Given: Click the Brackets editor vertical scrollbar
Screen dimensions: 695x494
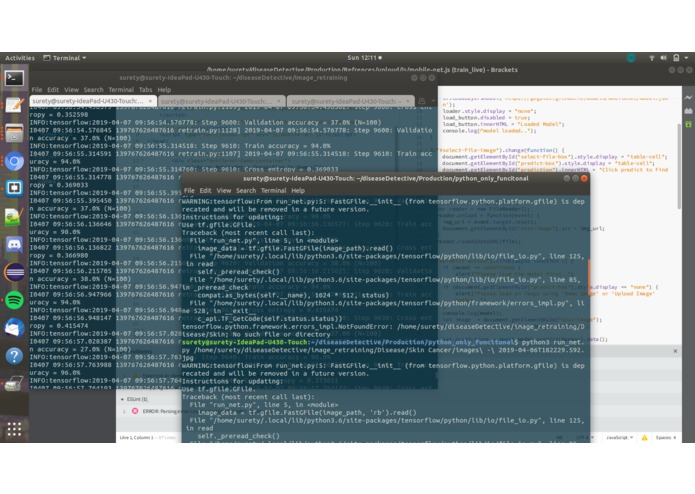Looking at the screenshot, I should (x=679, y=166).
